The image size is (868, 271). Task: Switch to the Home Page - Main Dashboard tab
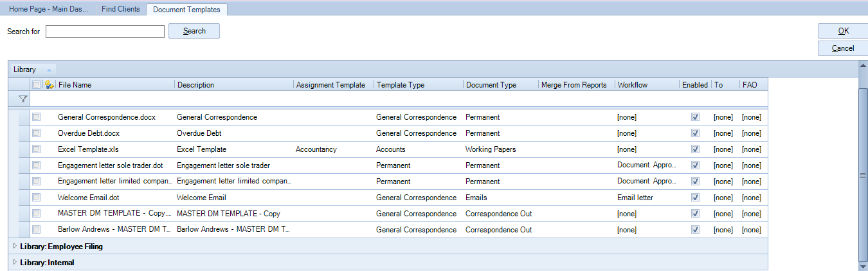point(48,9)
